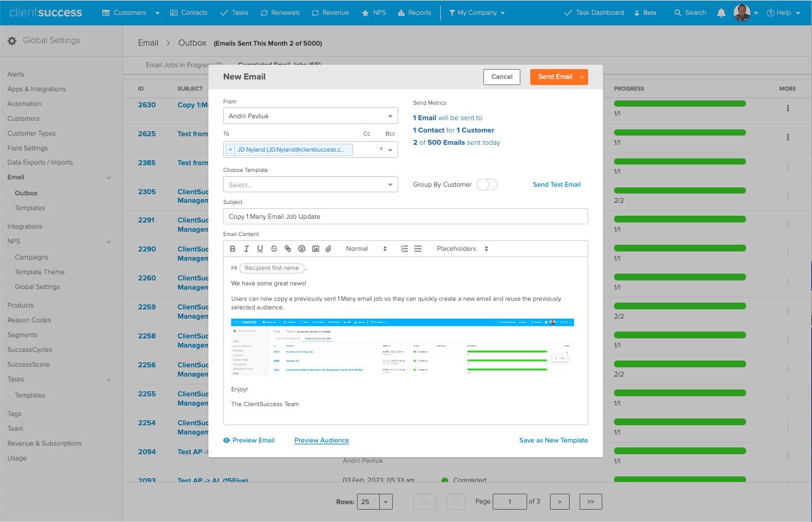The image size is (812, 522).
Task: Expand the To recipients dropdown arrow
Action: point(391,150)
